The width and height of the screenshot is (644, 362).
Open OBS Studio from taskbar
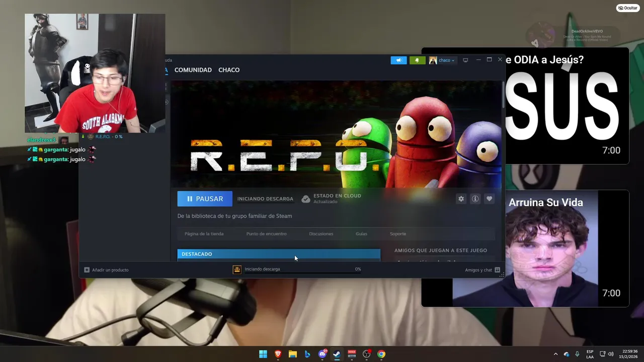[367, 354]
